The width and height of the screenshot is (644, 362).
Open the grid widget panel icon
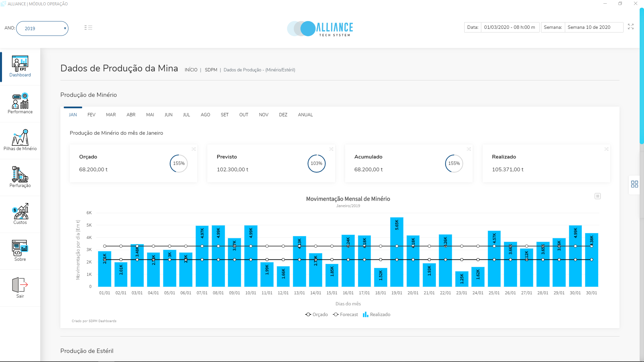coord(634,184)
